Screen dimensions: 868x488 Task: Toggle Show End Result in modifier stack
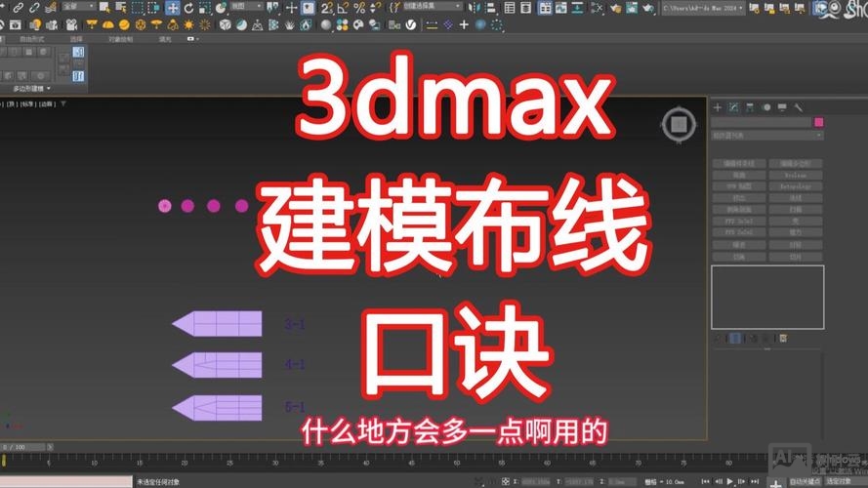click(735, 338)
